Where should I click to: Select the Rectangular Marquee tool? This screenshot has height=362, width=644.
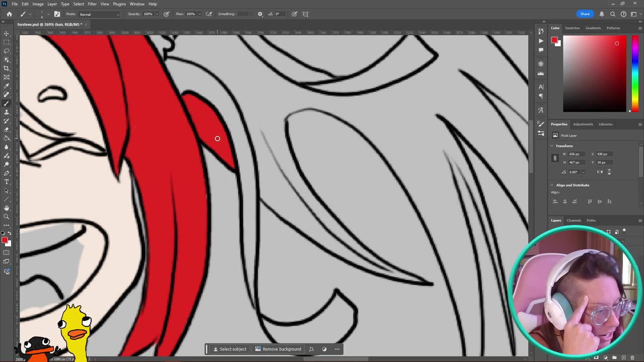tap(7, 42)
